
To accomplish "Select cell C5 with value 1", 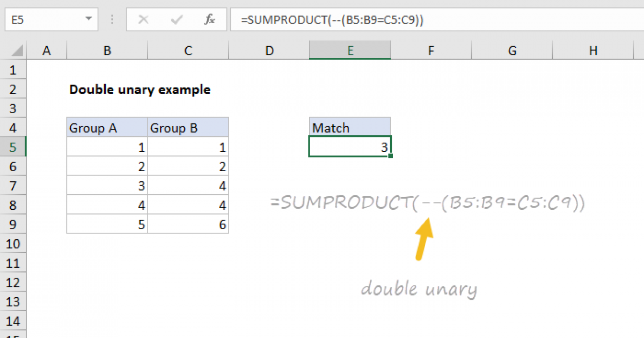I will point(188,147).
